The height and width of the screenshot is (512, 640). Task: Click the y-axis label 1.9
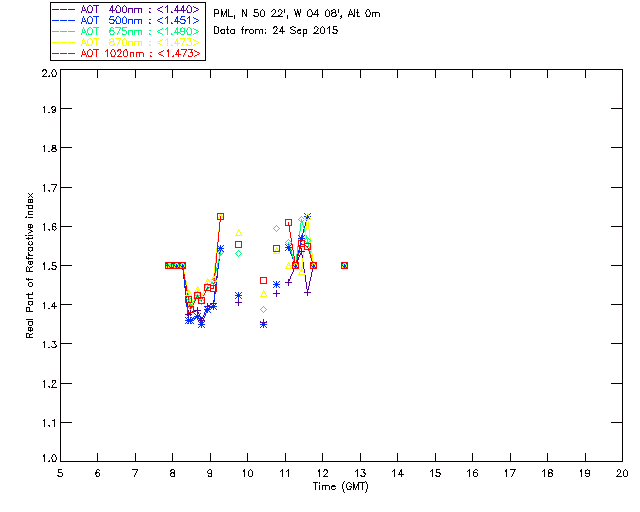49,109
